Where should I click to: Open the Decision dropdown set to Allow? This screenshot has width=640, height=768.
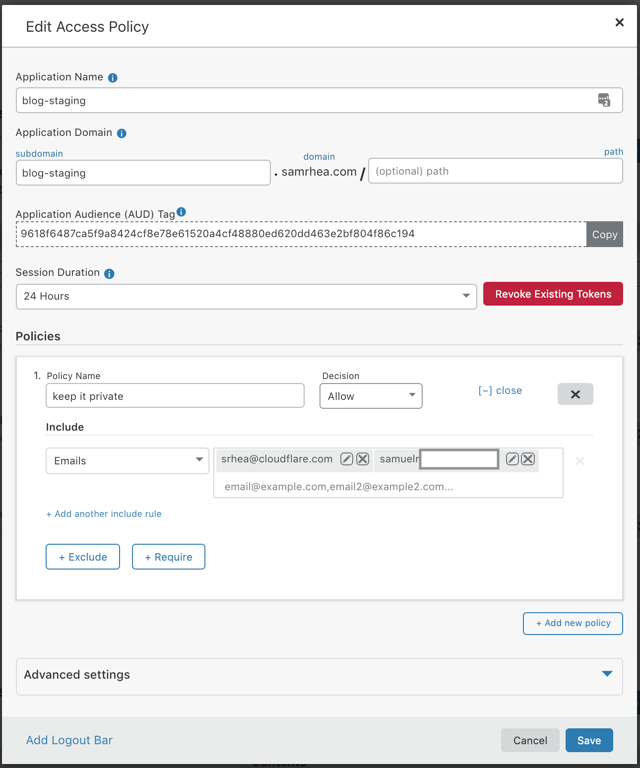371,396
